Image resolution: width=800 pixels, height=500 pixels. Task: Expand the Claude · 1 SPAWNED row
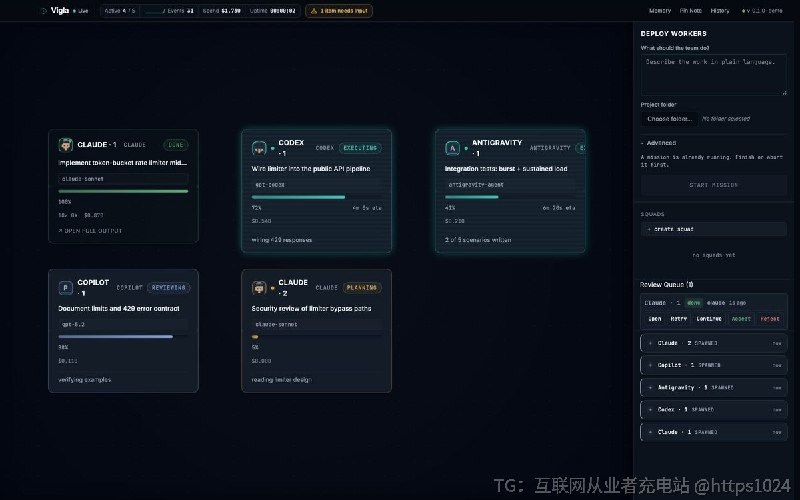pyautogui.click(x=713, y=432)
